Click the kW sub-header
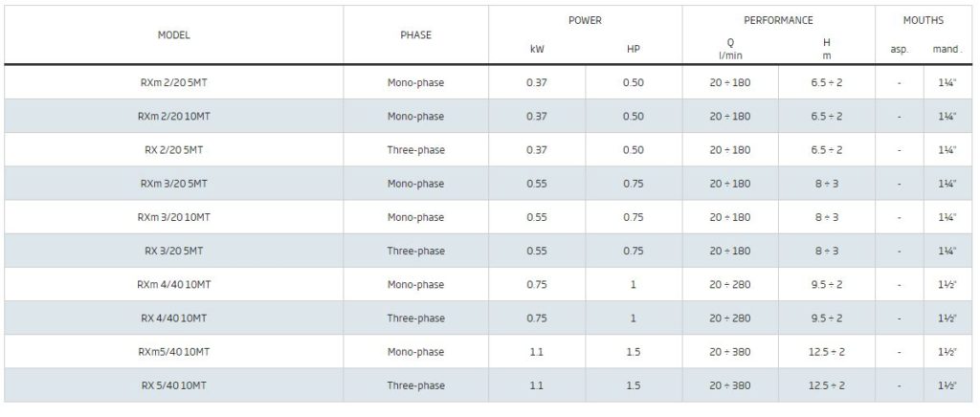 click(x=537, y=49)
